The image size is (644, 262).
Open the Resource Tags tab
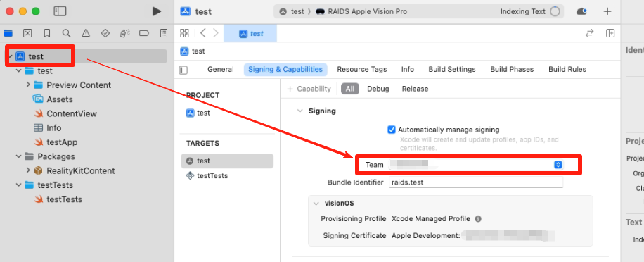pyautogui.click(x=362, y=70)
